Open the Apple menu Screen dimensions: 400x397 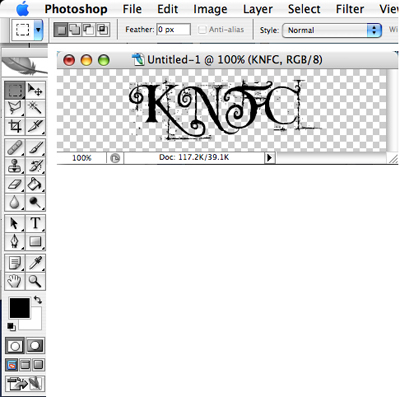click(x=23, y=9)
